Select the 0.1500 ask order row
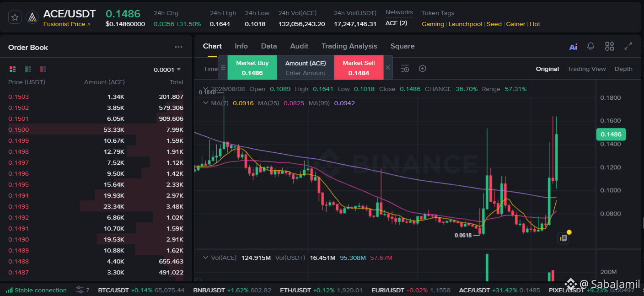Viewport: 644px width, 296px height. coord(96,129)
